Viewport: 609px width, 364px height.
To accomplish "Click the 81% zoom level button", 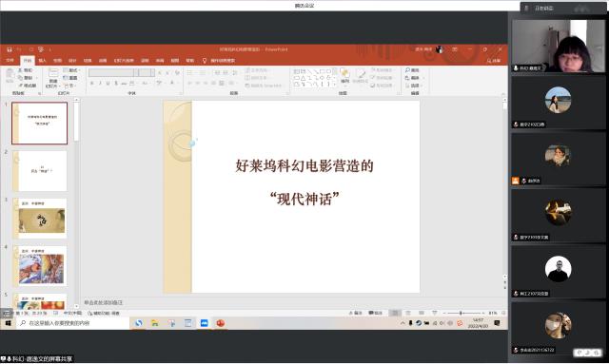I will tap(493, 313).
